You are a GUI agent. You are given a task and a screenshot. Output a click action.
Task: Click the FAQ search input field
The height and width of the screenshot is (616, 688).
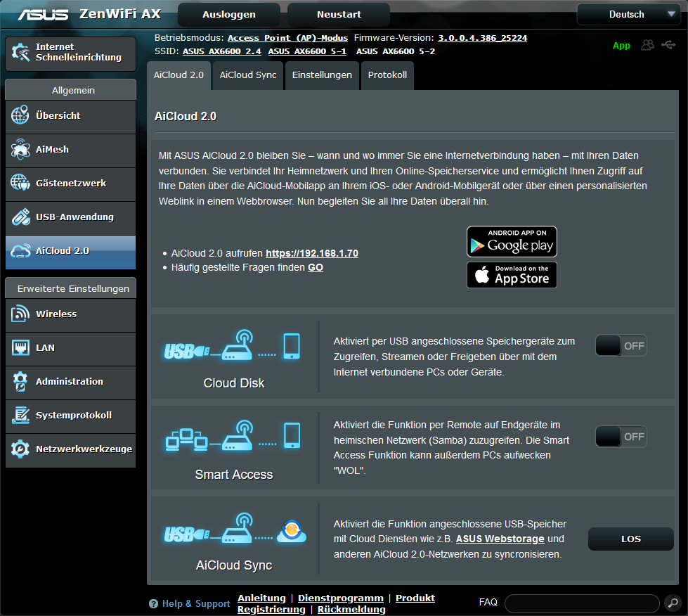(x=582, y=603)
